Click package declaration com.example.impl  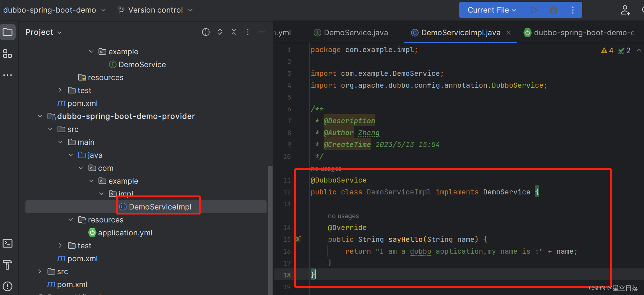[380, 50]
